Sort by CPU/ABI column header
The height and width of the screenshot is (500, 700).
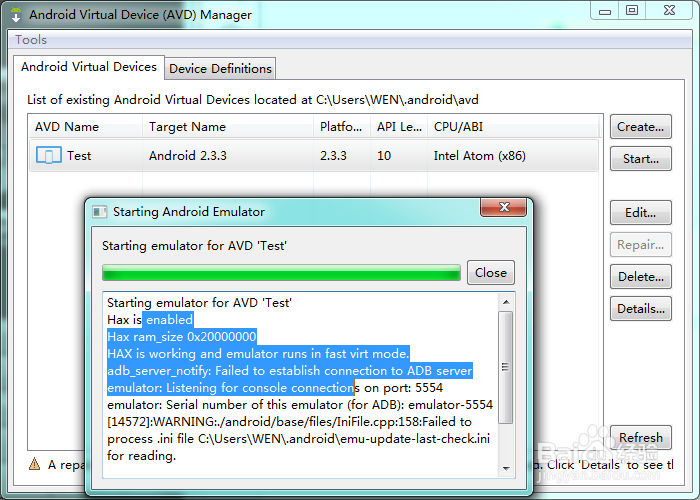pos(513,127)
